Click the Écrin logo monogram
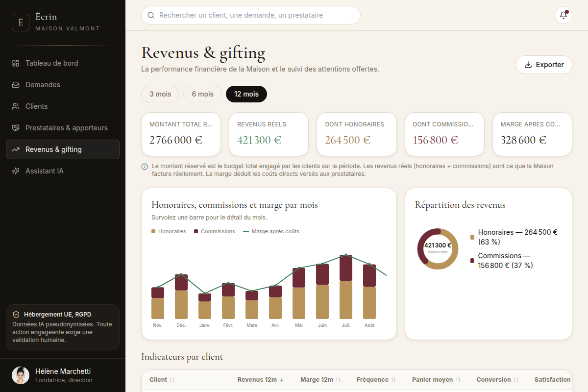 (x=21, y=23)
